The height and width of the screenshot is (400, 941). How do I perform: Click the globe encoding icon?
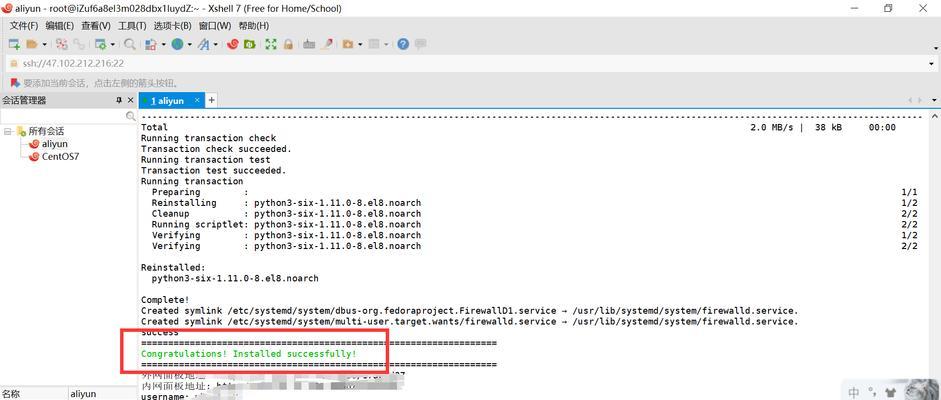tap(177, 44)
